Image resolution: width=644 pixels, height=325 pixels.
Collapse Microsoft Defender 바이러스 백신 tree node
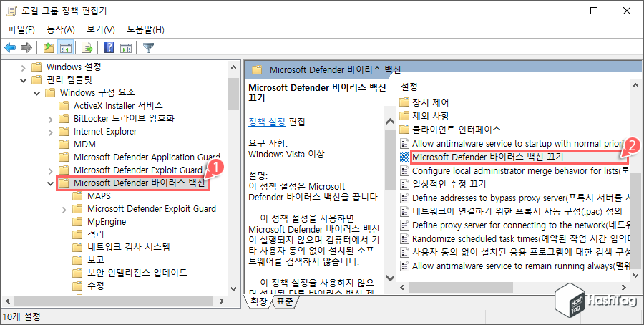[x=51, y=183]
